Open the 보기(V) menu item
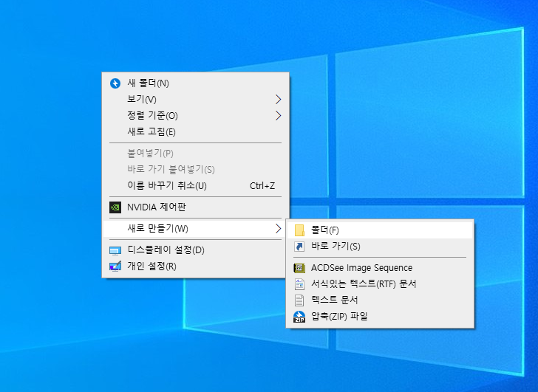 [x=196, y=100]
